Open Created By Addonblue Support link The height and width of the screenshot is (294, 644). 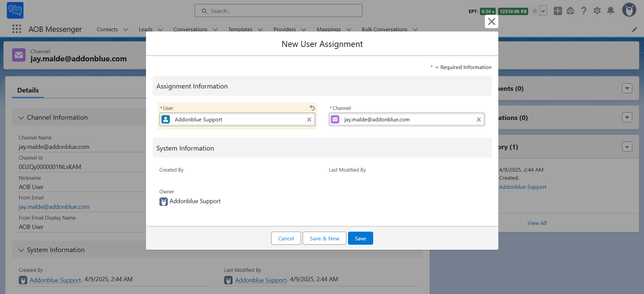click(x=55, y=280)
